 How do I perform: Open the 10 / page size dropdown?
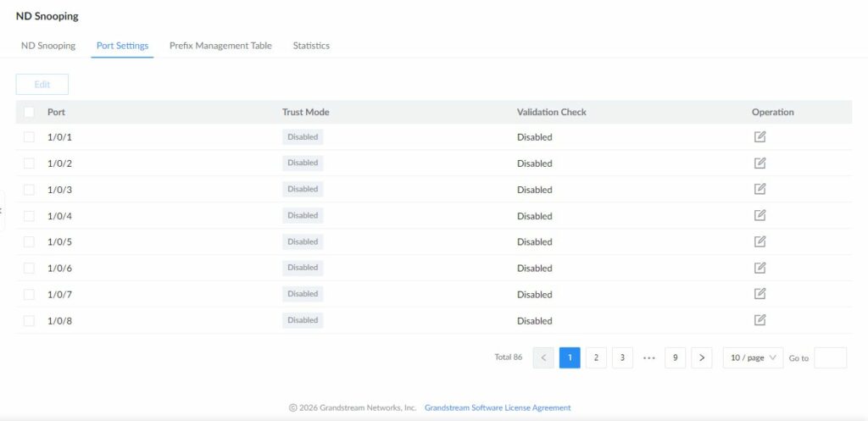(x=753, y=358)
